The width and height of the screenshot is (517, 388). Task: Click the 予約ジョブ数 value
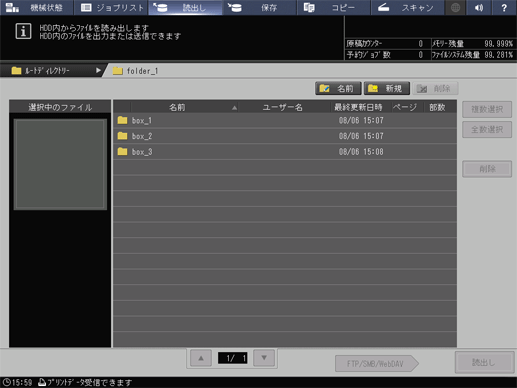pos(420,55)
